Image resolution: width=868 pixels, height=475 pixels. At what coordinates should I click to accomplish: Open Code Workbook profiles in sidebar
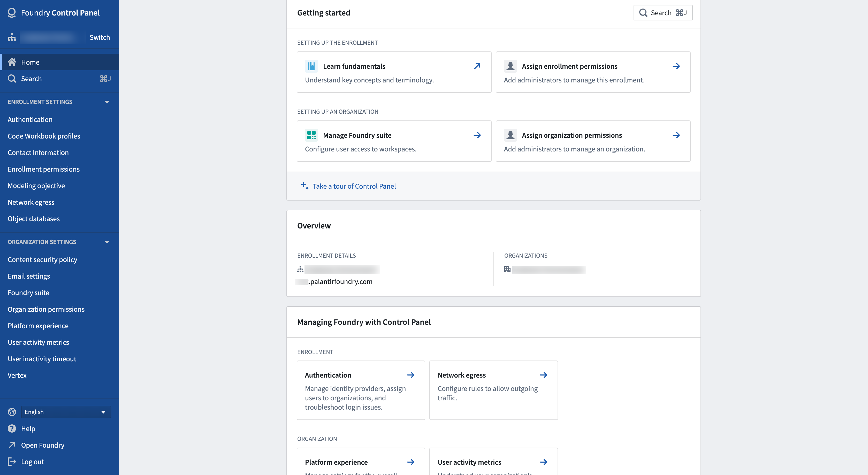coord(44,136)
